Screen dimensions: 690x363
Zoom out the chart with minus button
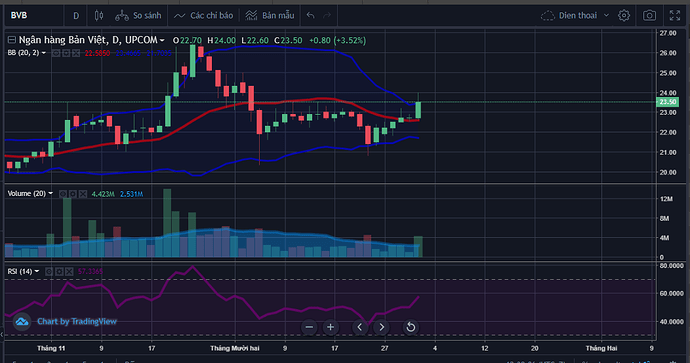[309, 327]
